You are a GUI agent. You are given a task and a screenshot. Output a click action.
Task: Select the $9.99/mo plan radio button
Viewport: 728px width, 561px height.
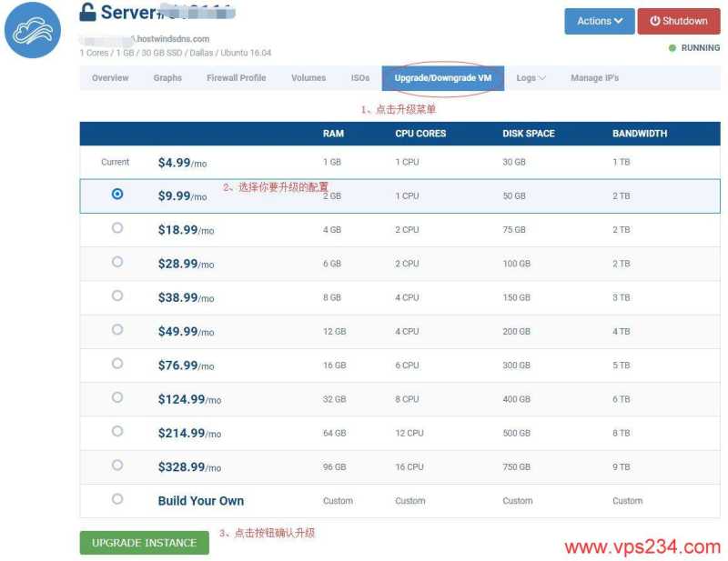(117, 194)
